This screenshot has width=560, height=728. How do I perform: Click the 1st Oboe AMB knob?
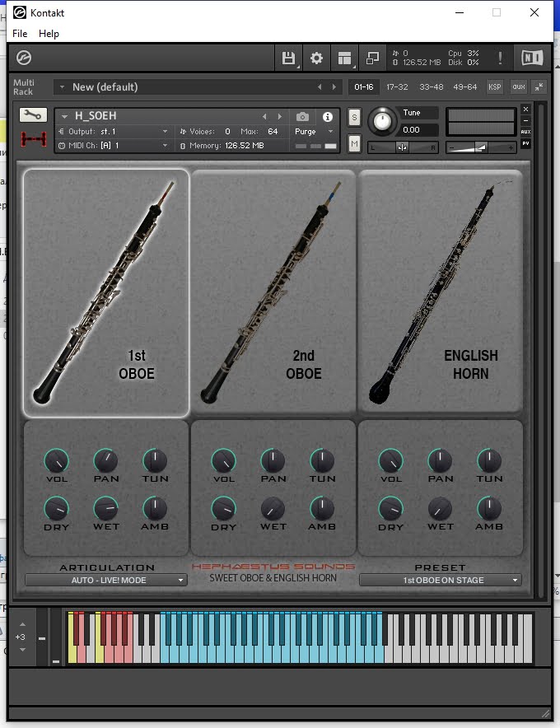pyautogui.click(x=155, y=508)
